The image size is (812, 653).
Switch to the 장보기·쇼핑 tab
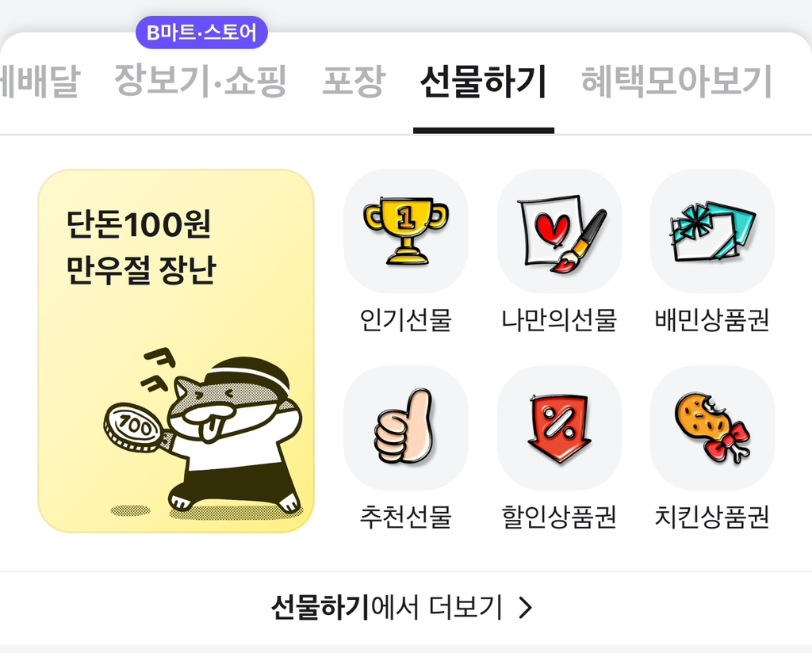tap(201, 82)
